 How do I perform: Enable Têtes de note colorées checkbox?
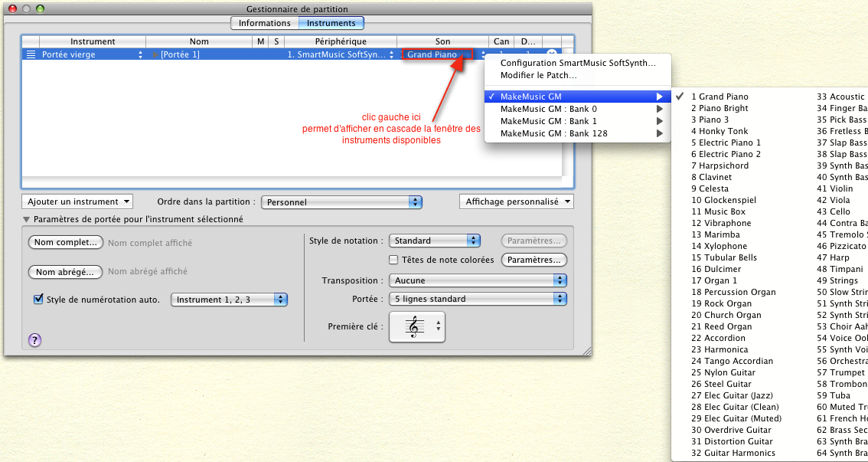394,260
